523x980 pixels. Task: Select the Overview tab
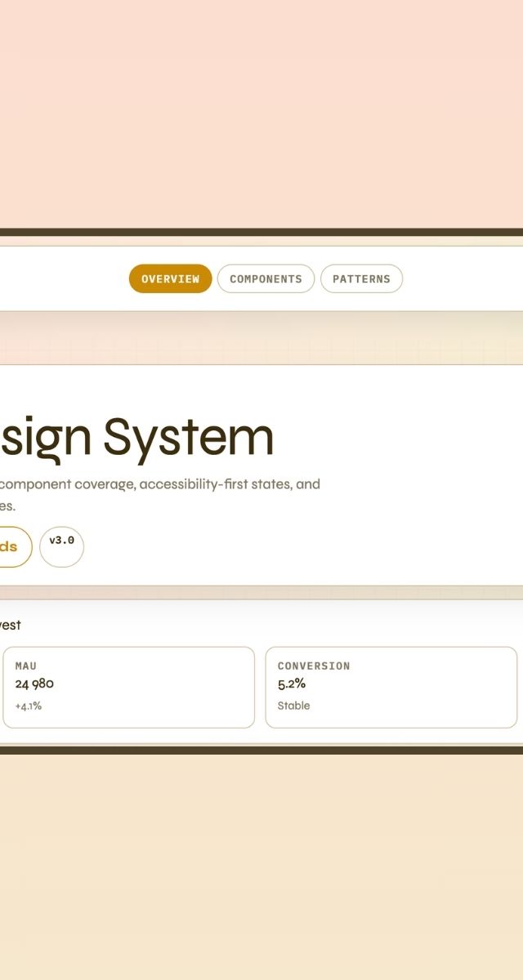coord(170,278)
